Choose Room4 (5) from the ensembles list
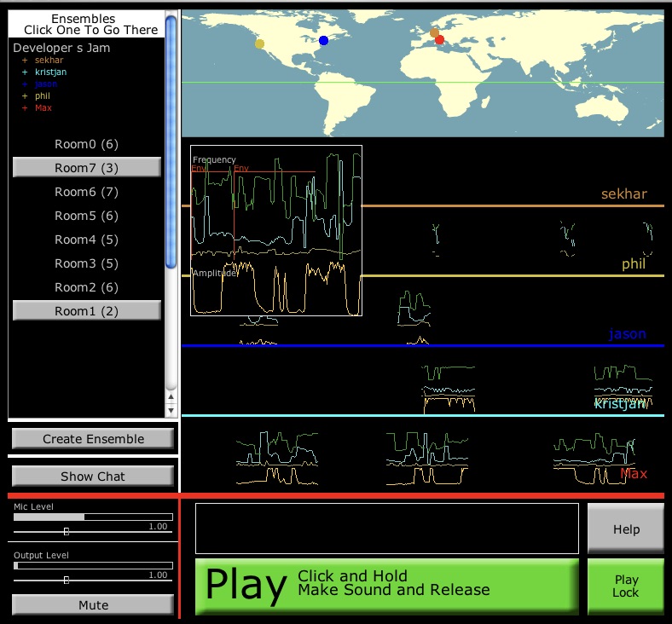The image size is (672, 624). click(x=86, y=240)
